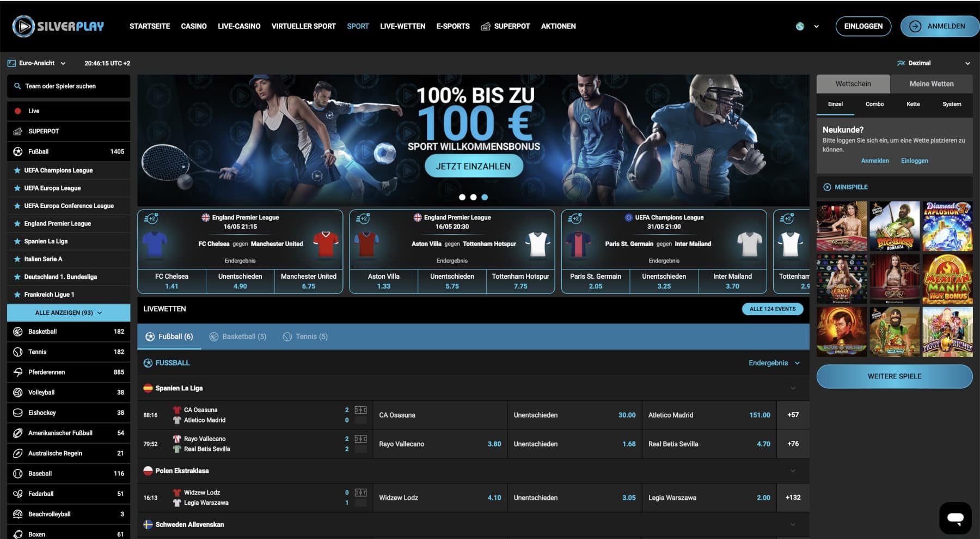Expand the language chevron in header
Image resolution: width=980 pixels, height=539 pixels.
(816, 26)
